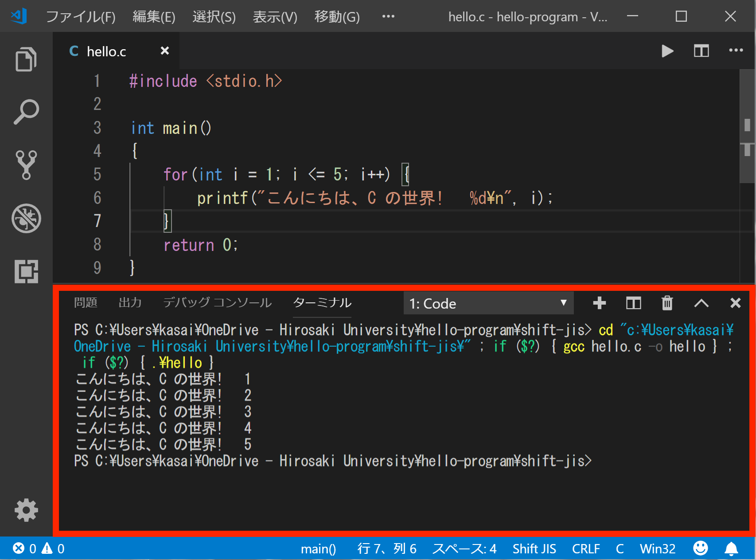Split the editor into two panes
756x560 pixels.
pos(701,51)
